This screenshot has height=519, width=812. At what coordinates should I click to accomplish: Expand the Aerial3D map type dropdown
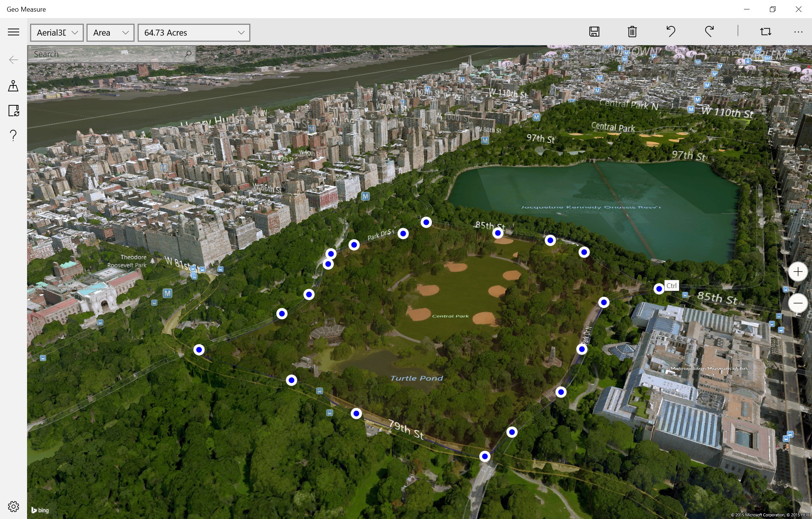(x=57, y=33)
